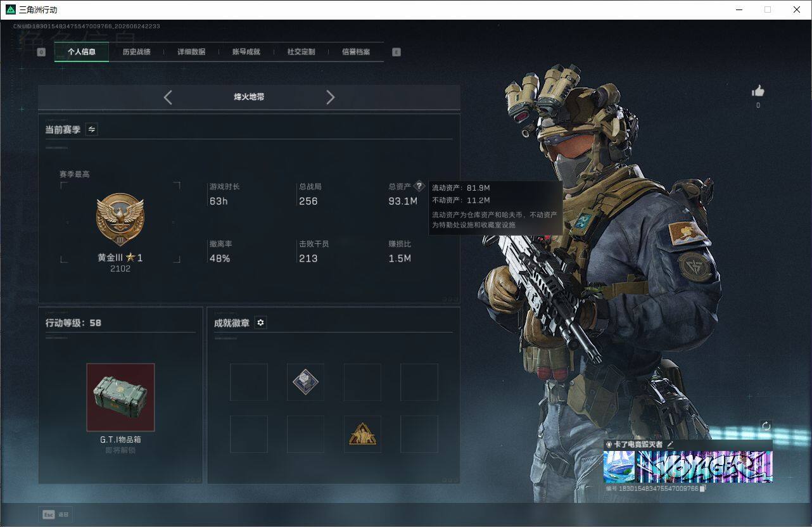Click the 赚损比 value 1.5M
Image resolution: width=812 pixels, height=527 pixels.
pos(400,258)
